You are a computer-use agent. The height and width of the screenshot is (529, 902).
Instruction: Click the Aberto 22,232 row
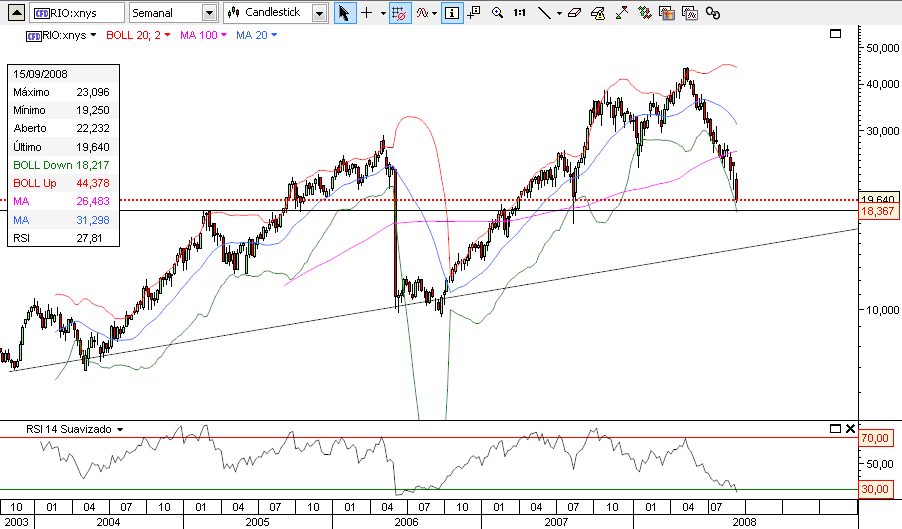point(63,128)
